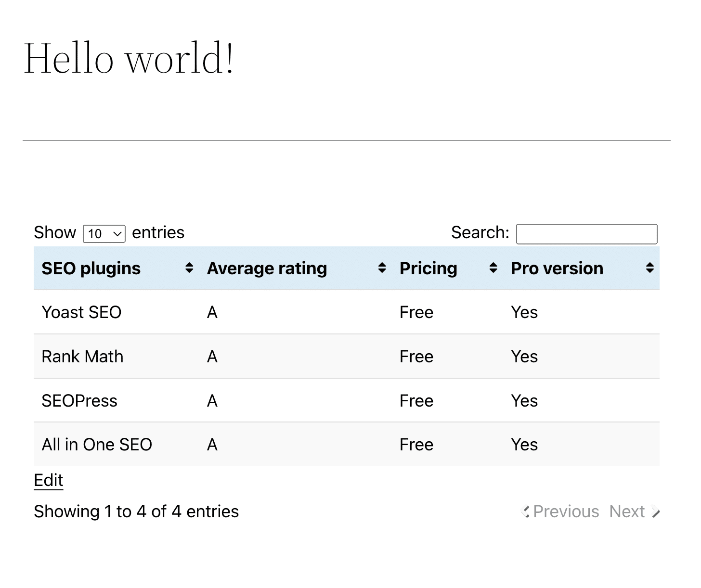701x588 pixels.
Task: Open the entries-per-page dropdown showing 10
Action: point(104,234)
